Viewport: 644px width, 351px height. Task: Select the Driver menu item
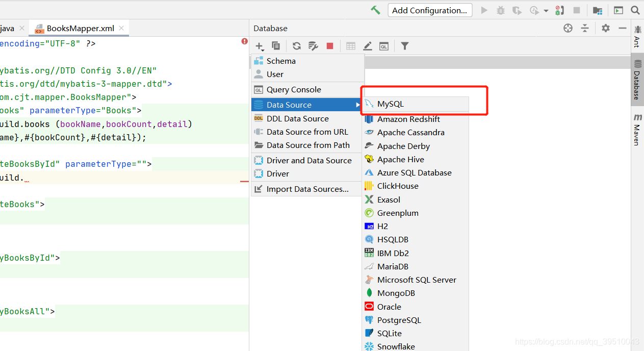click(x=307, y=173)
